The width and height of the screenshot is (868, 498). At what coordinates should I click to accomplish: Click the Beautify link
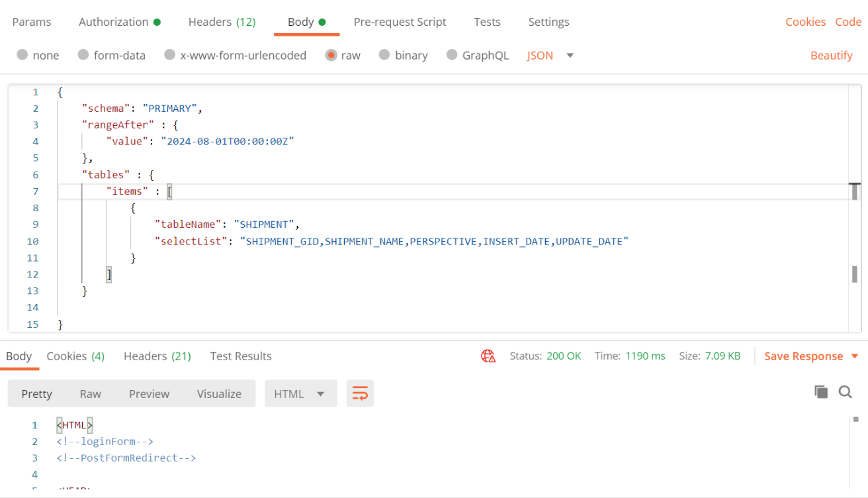(832, 55)
